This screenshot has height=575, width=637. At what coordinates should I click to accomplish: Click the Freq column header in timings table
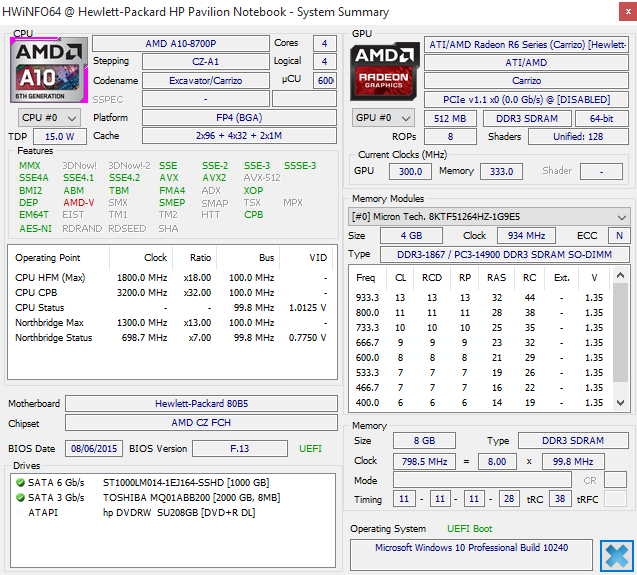coord(366,278)
